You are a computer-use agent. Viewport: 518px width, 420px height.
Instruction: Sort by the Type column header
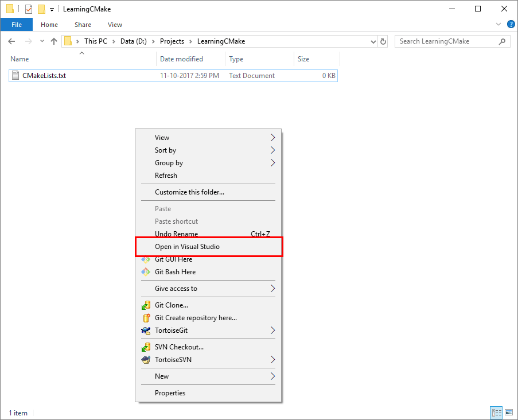point(236,59)
